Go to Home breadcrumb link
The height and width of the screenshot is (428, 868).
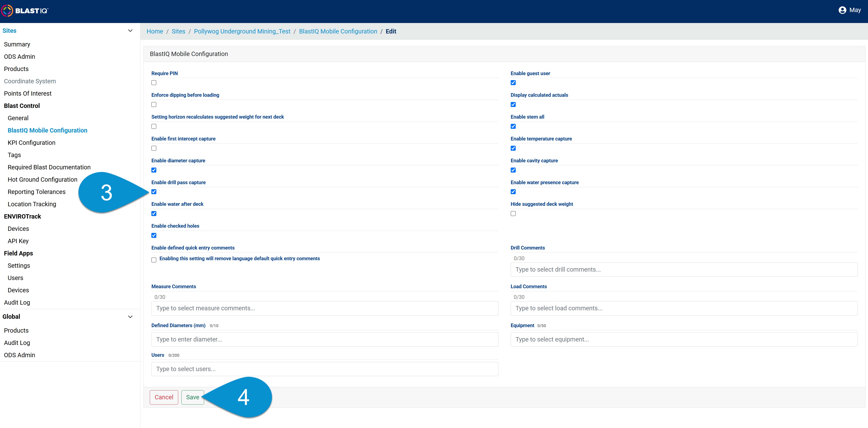click(155, 31)
